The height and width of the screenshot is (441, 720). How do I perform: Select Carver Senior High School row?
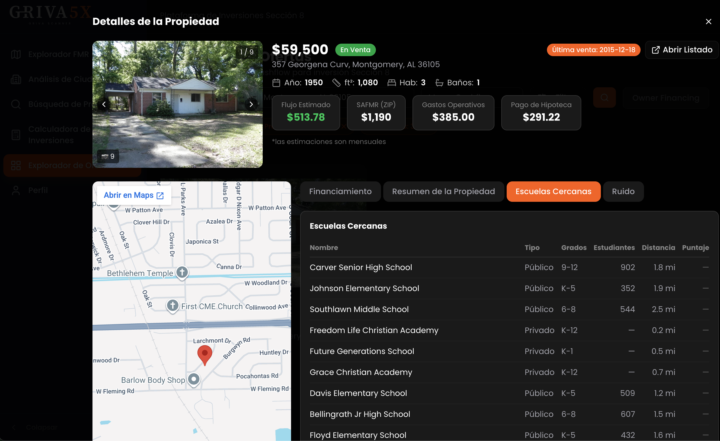click(x=509, y=267)
